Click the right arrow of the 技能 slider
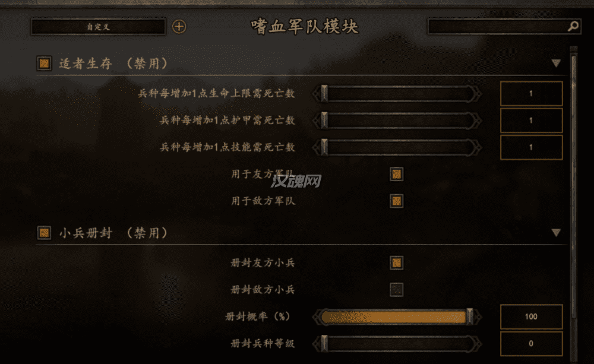This screenshot has width=594, height=364. point(478,147)
